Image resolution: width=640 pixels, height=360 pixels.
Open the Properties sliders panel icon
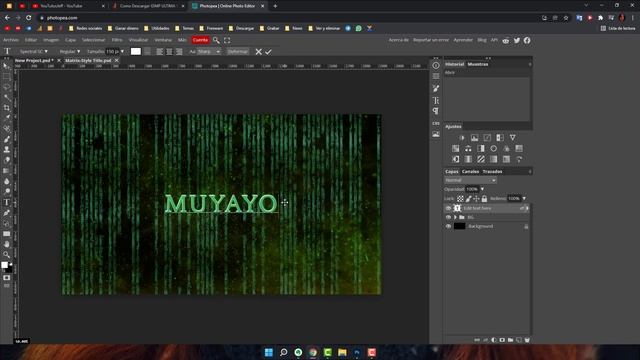pos(436,76)
